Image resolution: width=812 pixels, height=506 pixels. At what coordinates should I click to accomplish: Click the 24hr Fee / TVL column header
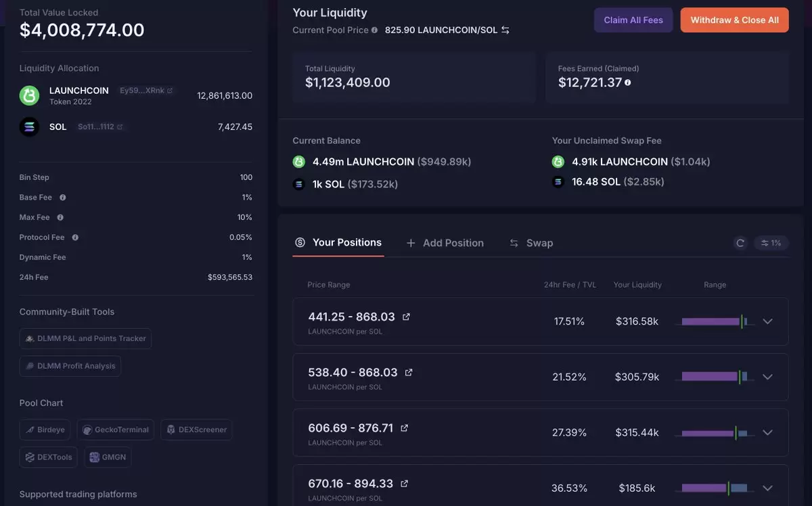[570, 285]
